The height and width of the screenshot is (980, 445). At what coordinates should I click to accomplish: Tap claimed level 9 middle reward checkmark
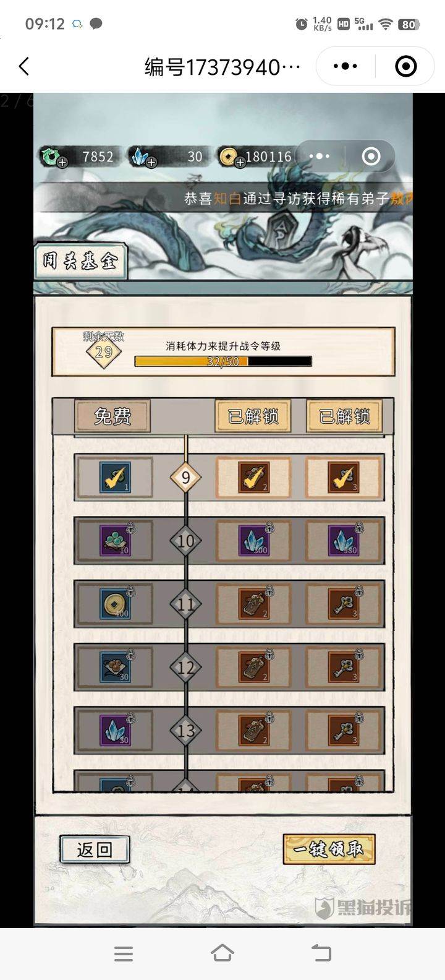pyautogui.click(x=254, y=477)
